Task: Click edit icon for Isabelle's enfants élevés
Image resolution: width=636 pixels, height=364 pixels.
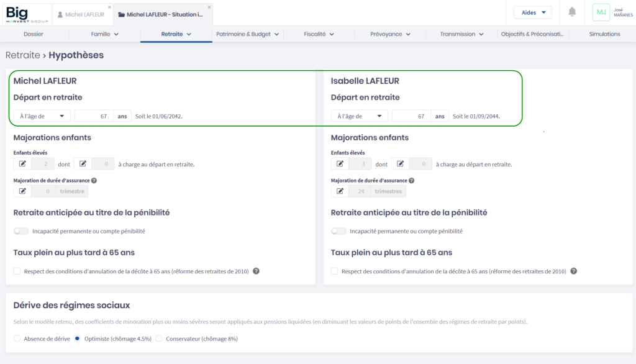Action: (340, 164)
